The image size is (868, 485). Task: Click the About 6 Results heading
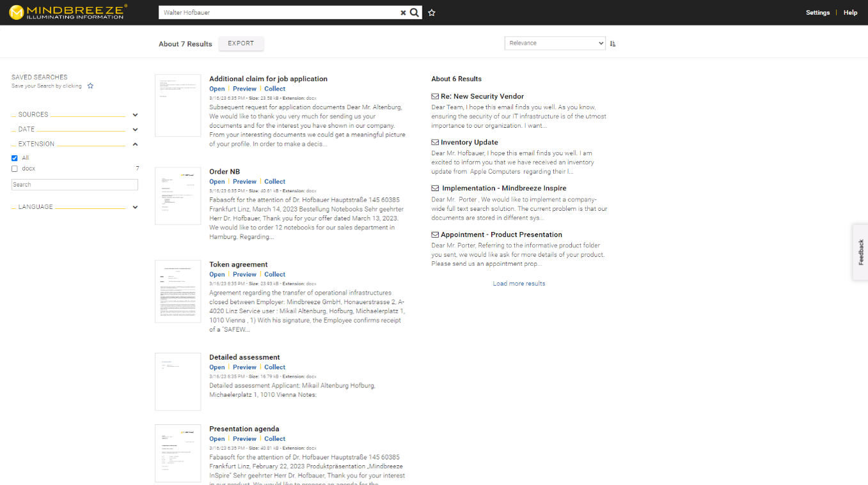coord(457,79)
